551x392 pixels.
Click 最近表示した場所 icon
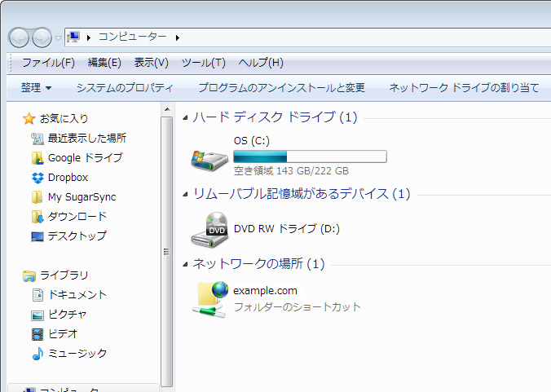click(37, 139)
